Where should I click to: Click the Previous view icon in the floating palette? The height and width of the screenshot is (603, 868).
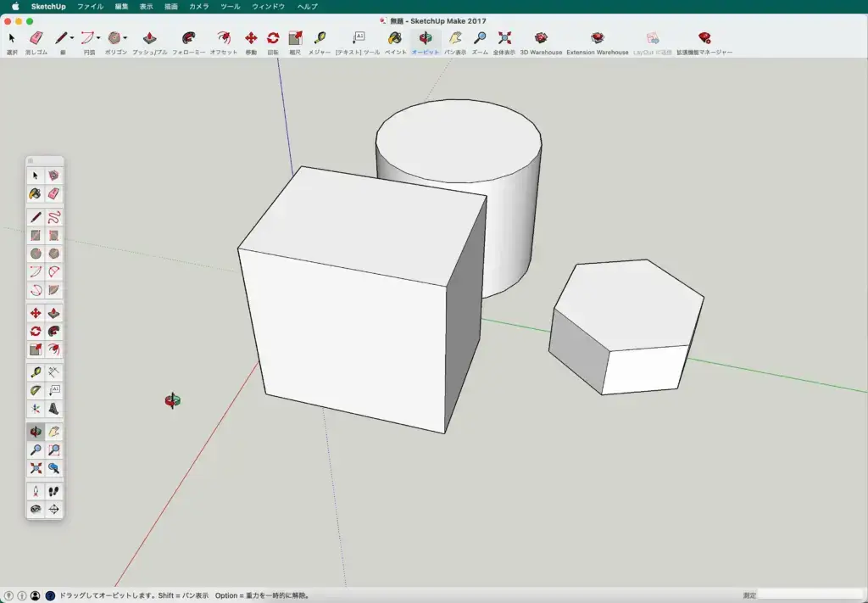point(53,468)
